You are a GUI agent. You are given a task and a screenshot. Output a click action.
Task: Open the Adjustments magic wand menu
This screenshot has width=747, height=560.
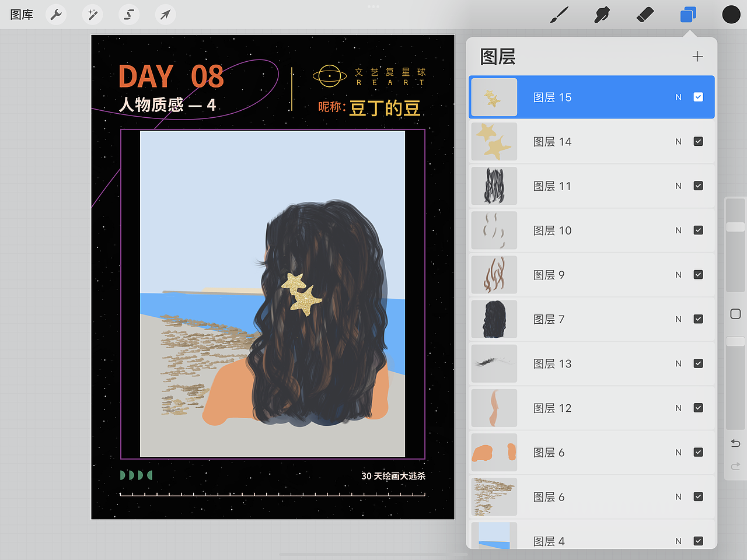click(x=92, y=15)
